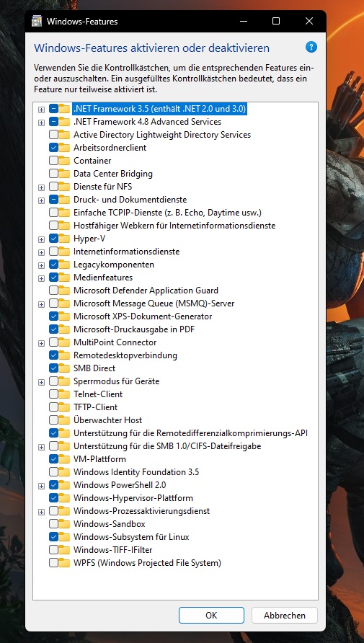Viewport: 364px width, 643px height.
Task: Disable the SMB Direct checkbox
Action: 53,368
